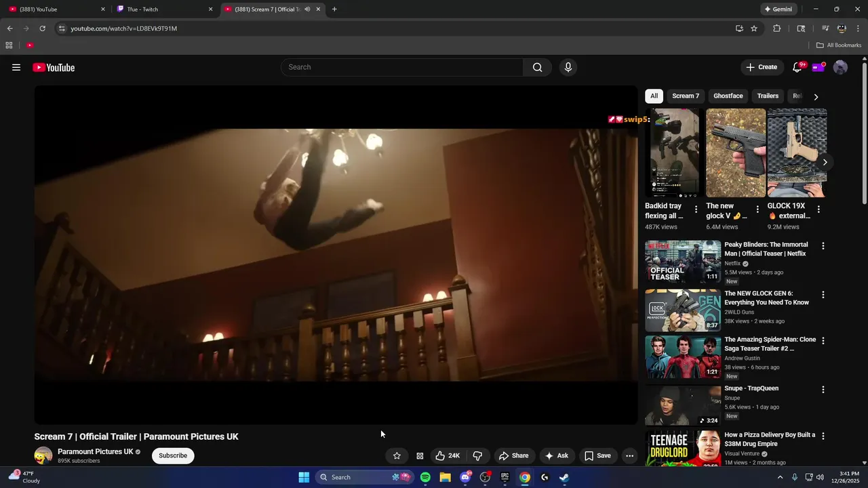Screen dimensions: 868x488
Task: Open the Chrome three-dot menu
Action: pos(859,28)
